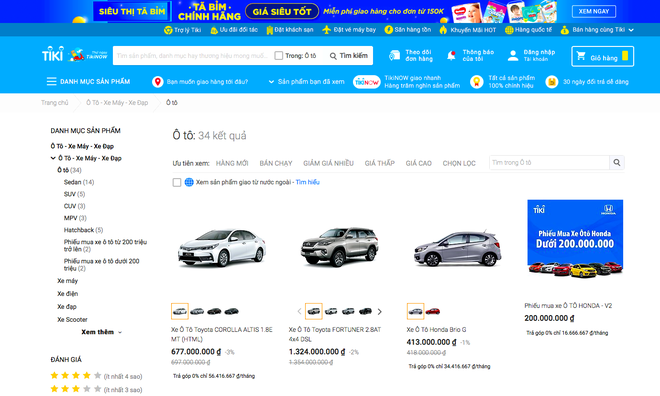Go to 'Ô Tô - Xe Máy - Xe Đạp' breadcrumb
660x396 pixels.
117,103
